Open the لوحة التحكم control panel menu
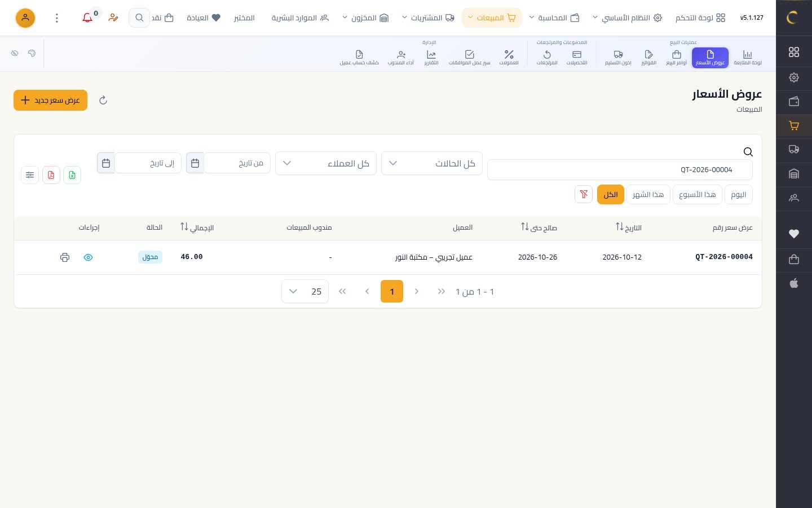 (700, 18)
